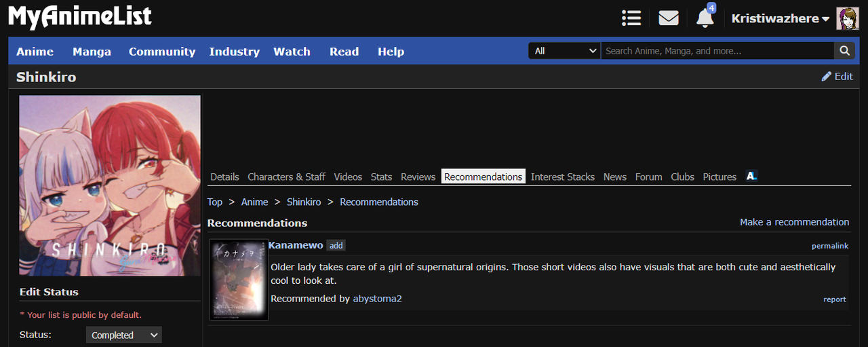Switch to the Reviews tab
This screenshot has width=868, height=347.
[418, 177]
